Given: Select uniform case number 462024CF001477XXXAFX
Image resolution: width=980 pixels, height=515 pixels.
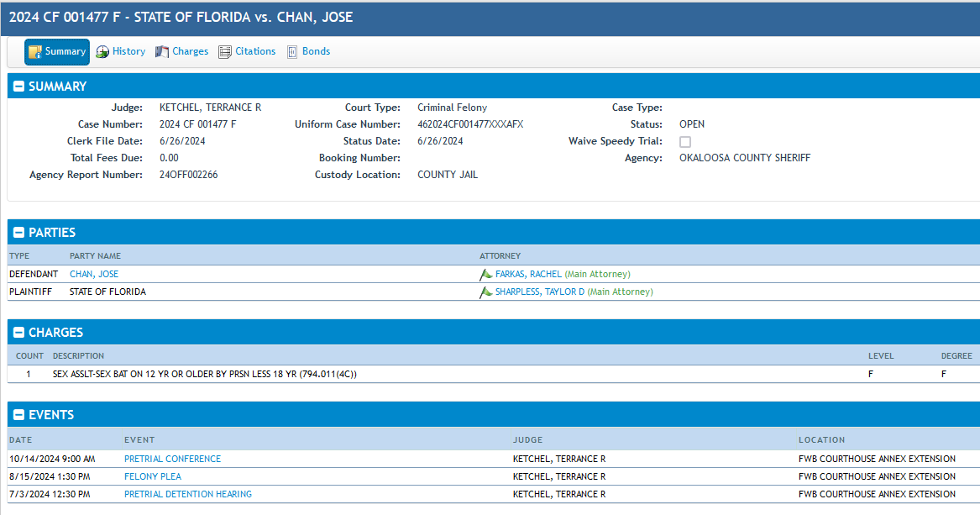Looking at the screenshot, I should tap(470, 124).
